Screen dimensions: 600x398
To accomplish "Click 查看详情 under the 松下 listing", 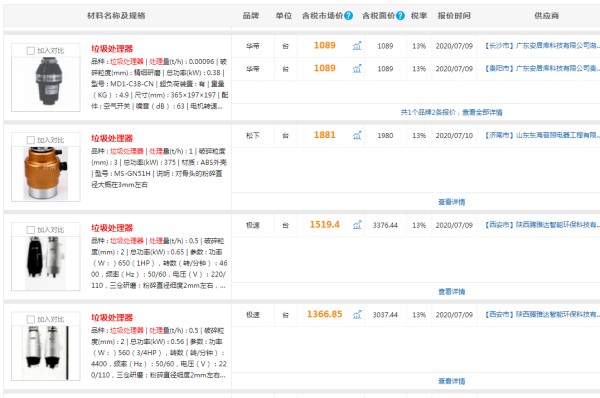I will (x=452, y=202).
